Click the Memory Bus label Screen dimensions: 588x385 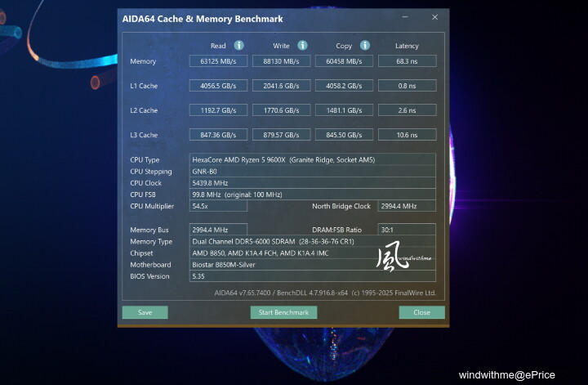[x=149, y=230]
